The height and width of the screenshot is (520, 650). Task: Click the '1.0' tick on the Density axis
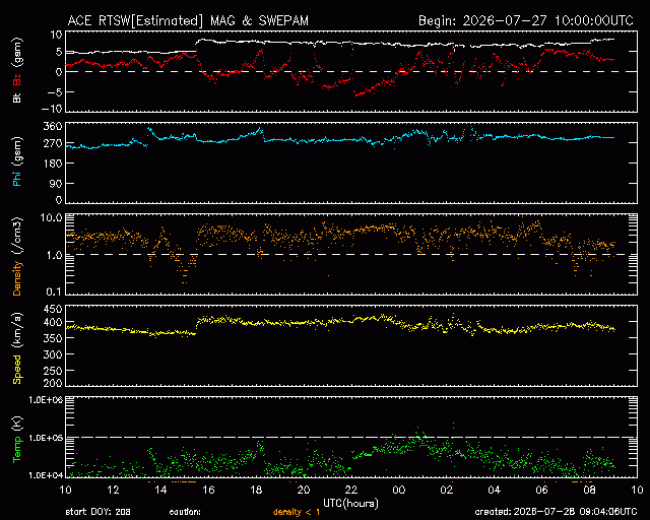tap(54, 255)
